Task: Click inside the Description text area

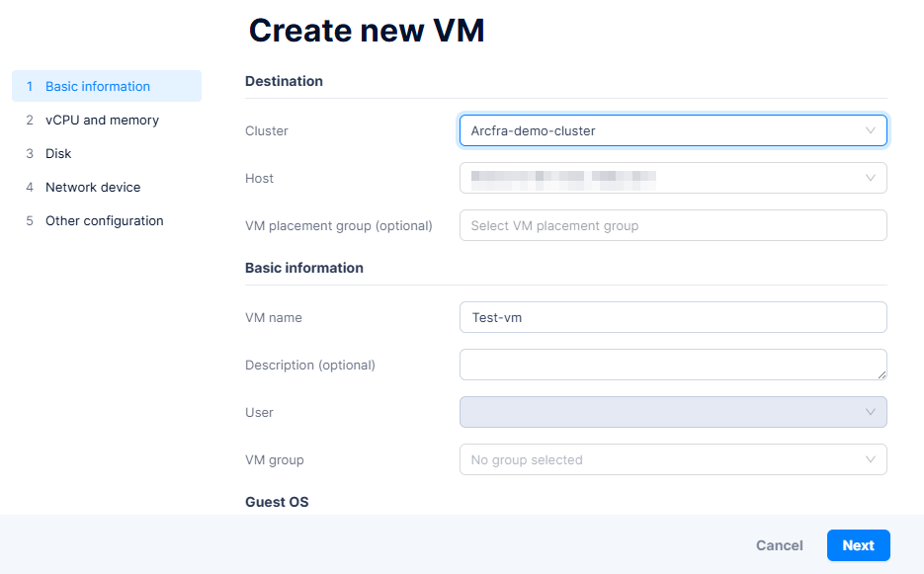Action: point(672,365)
